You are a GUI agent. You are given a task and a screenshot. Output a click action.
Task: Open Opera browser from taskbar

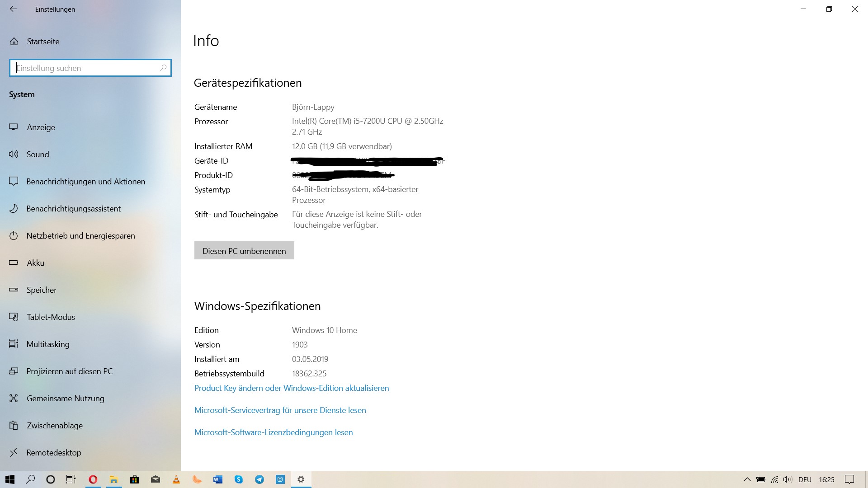[93, 479]
